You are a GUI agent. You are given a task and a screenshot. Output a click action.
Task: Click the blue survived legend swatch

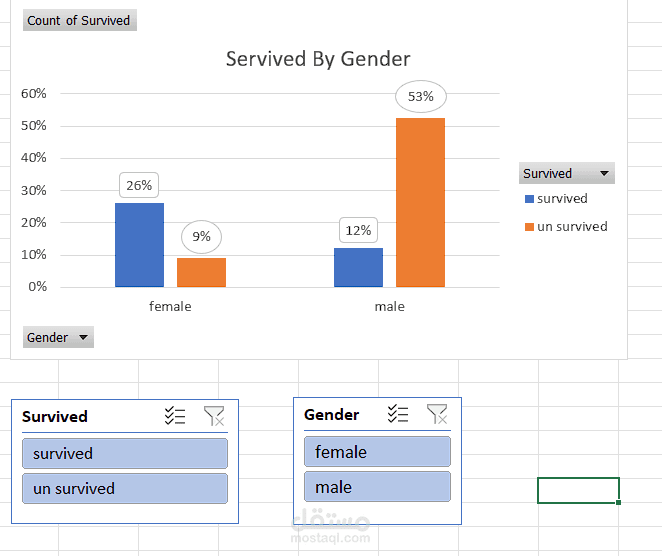(529, 199)
